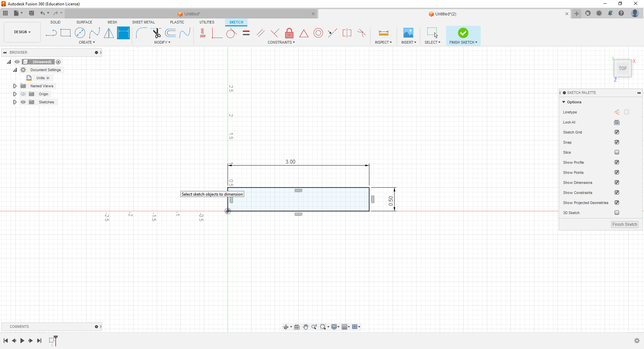Image resolution: width=644 pixels, height=349 pixels.
Task: Toggle the Show Points checkbox
Action: click(x=617, y=172)
